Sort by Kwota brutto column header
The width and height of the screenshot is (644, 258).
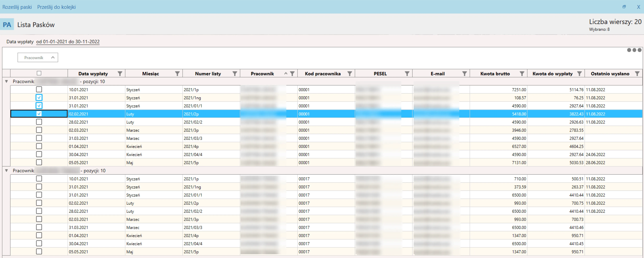click(x=495, y=74)
